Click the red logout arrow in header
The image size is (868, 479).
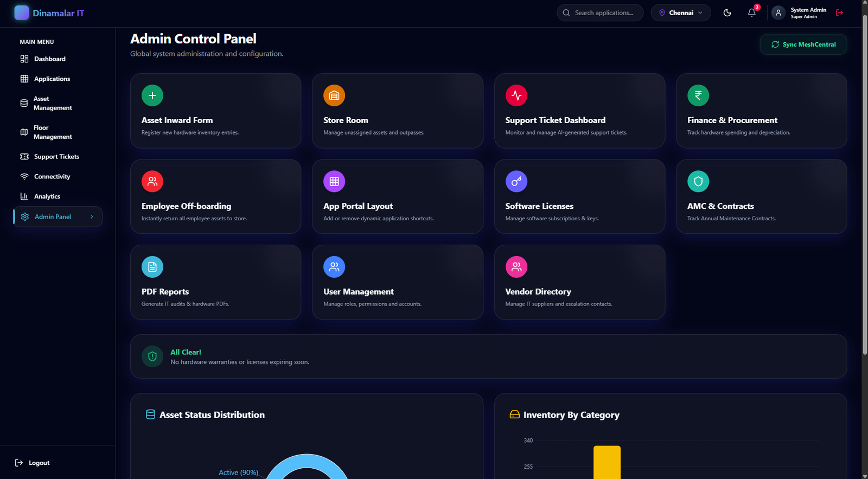pyautogui.click(x=839, y=12)
